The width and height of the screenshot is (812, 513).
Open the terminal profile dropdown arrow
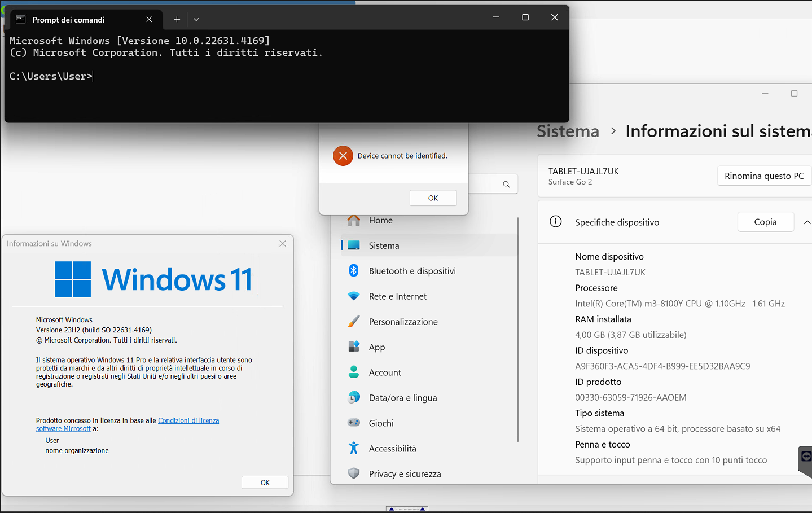pos(196,19)
